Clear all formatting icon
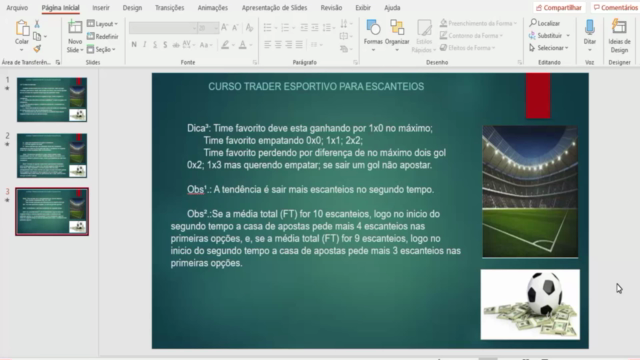The height and width of the screenshot is (360, 640). tap(249, 28)
